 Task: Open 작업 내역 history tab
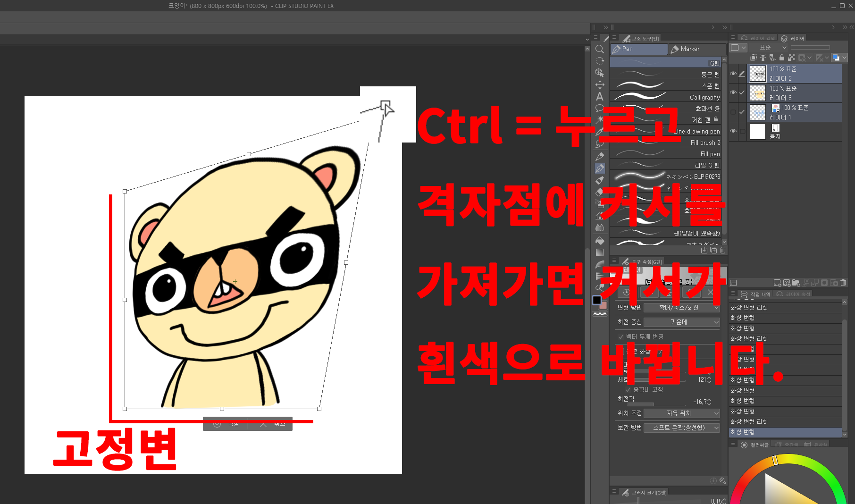(x=755, y=294)
